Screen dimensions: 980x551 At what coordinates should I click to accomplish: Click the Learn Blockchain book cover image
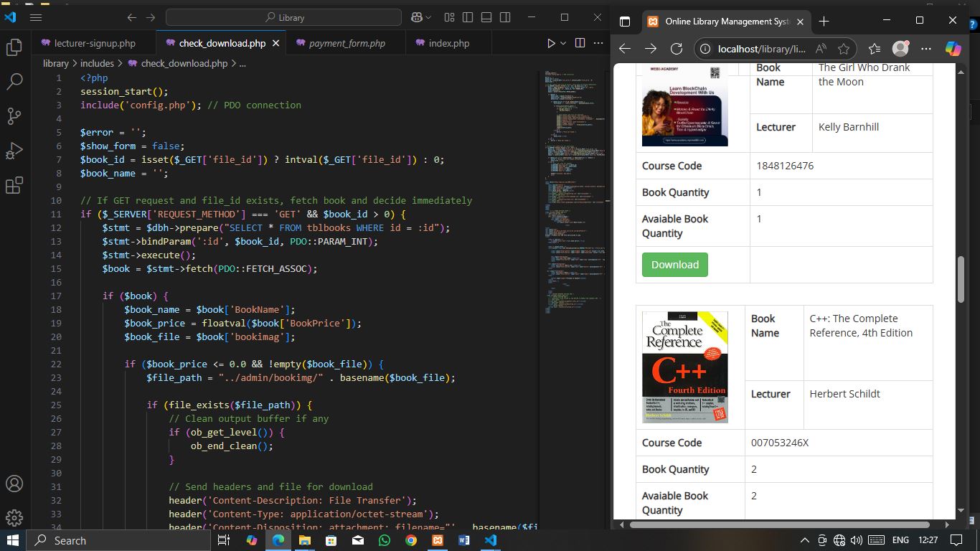click(x=685, y=105)
